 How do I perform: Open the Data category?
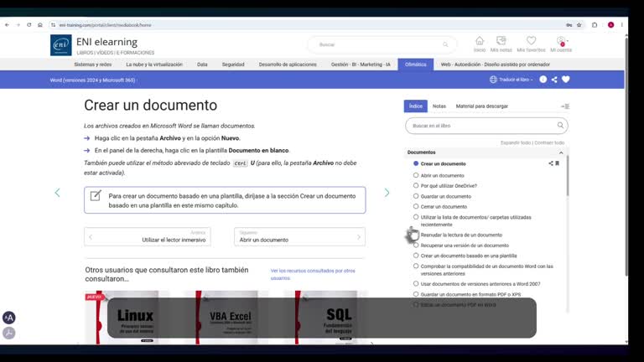click(202, 65)
